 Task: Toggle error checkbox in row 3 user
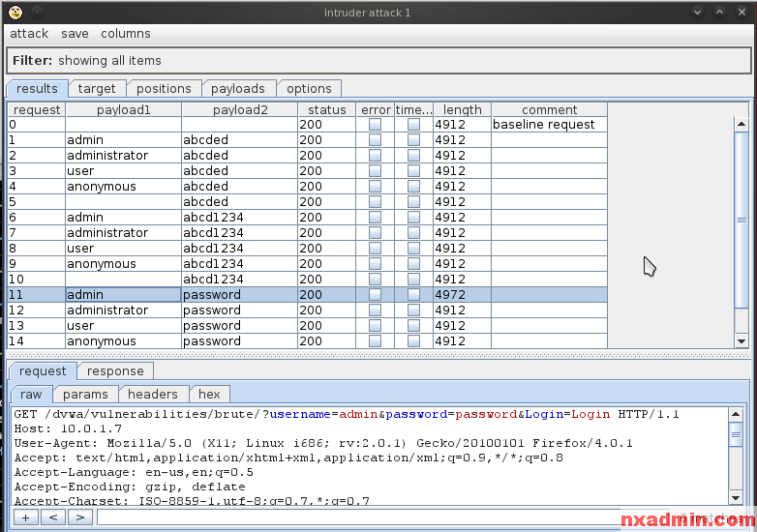tap(375, 171)
